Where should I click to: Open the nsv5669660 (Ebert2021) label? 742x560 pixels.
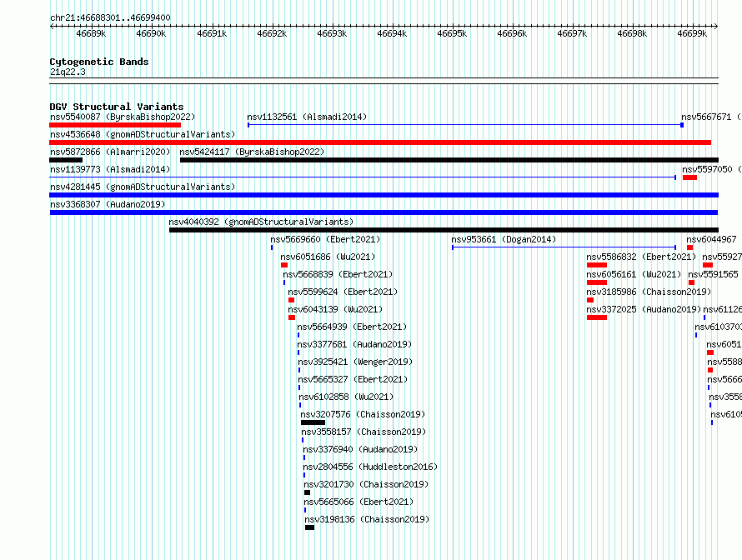(325, 239)
